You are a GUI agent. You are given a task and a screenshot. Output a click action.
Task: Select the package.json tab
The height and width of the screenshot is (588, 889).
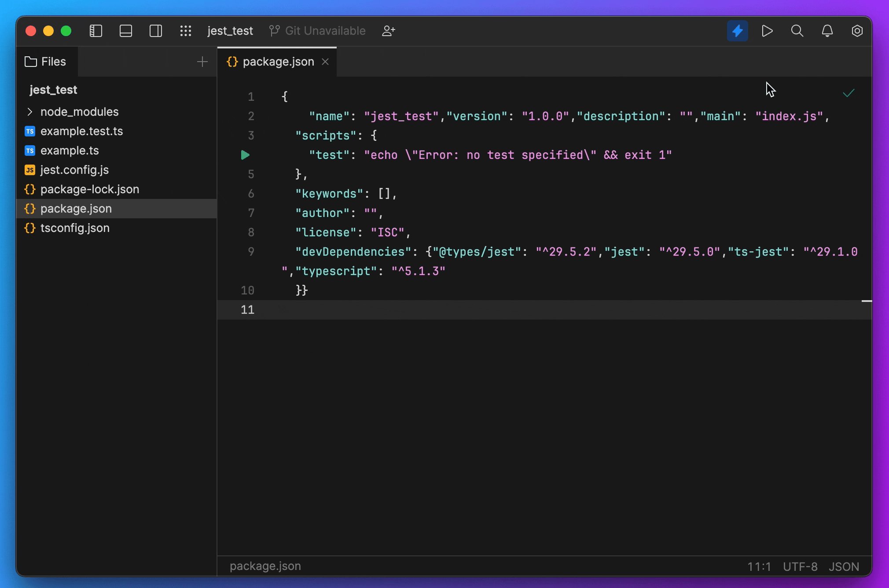click(x=277, y=62)
